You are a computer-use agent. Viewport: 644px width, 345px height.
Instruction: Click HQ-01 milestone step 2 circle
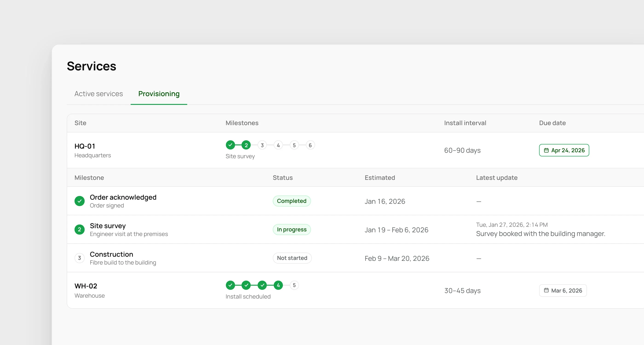pos(246,145)
